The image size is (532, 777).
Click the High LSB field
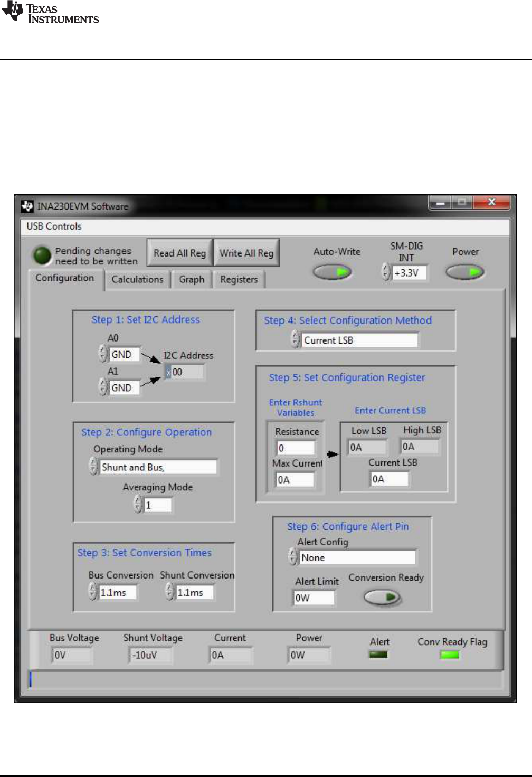[420, 447]
